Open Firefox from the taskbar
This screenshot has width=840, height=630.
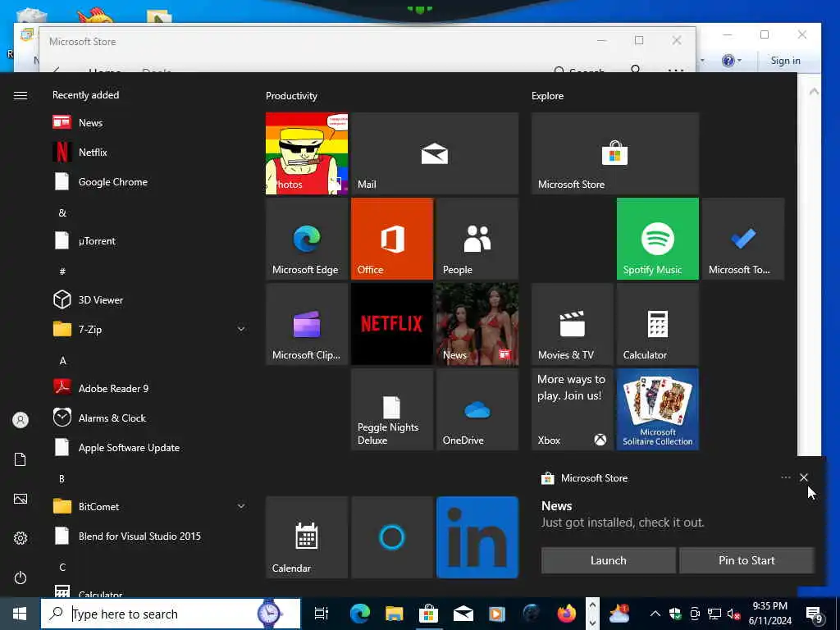[566, 614]
